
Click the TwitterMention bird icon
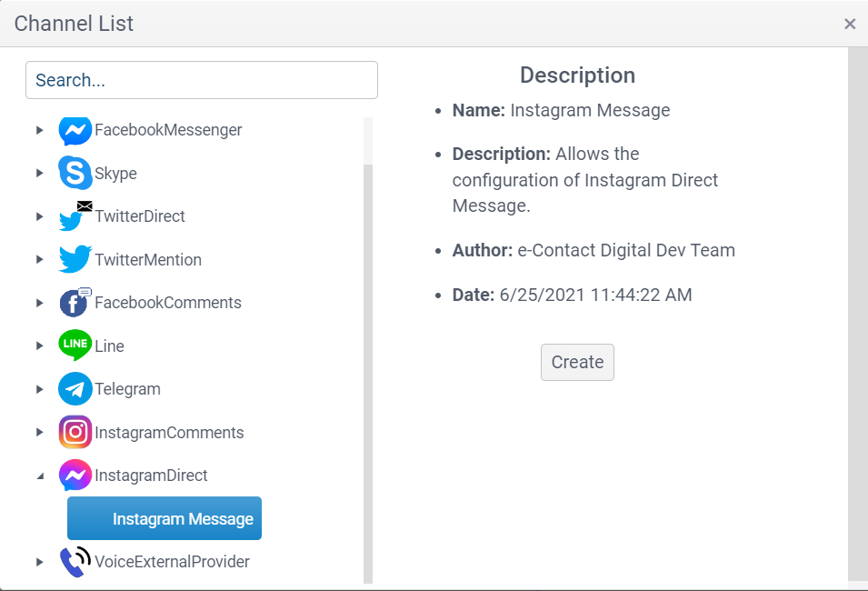[75, 259]
